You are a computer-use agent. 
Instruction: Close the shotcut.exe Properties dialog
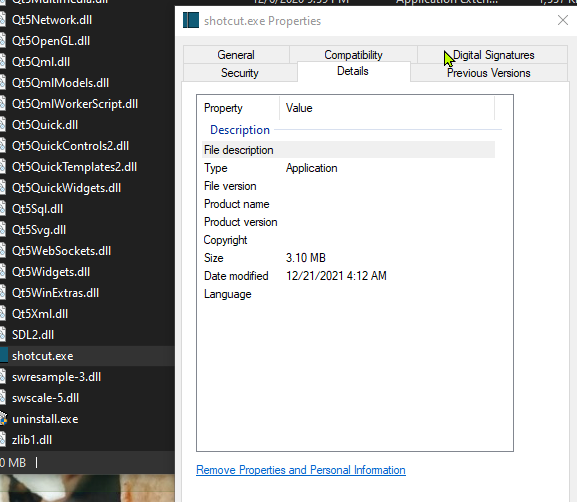pos(563,21)
